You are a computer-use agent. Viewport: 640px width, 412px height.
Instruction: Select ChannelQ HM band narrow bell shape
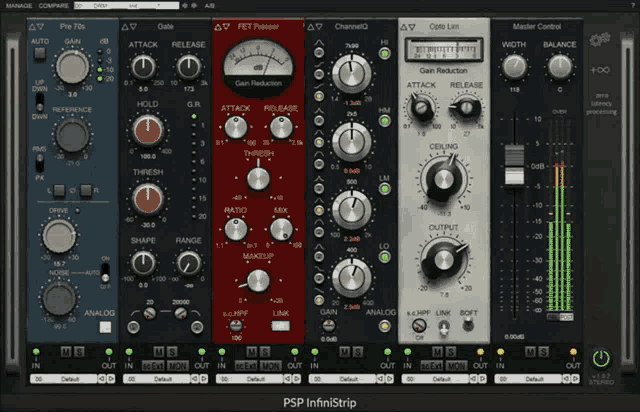(319, 120)
